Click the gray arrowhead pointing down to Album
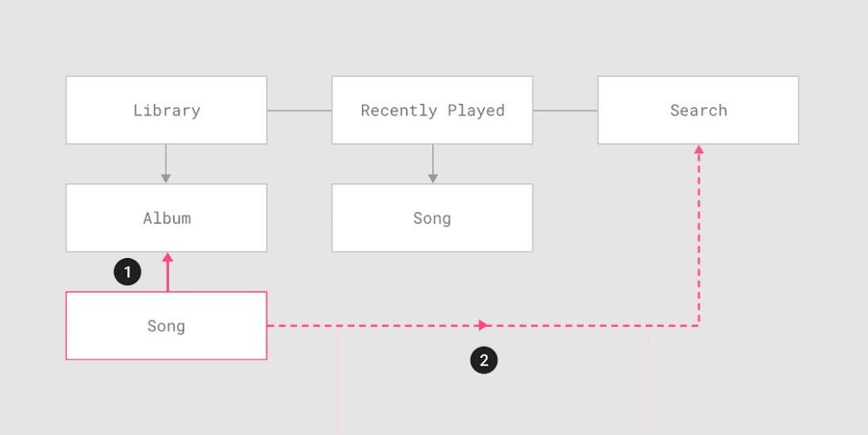This screenshot has width=868, height=435. click(x=167, y=179)
